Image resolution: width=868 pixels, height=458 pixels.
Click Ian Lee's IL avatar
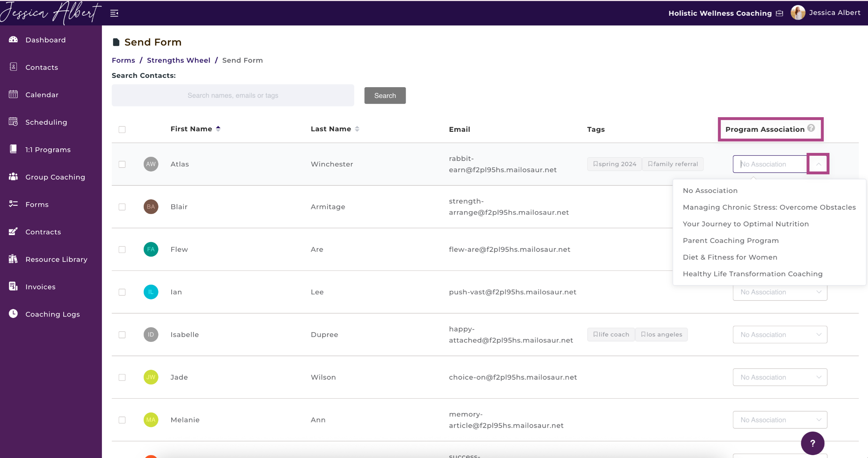click(x=151, y=292)
